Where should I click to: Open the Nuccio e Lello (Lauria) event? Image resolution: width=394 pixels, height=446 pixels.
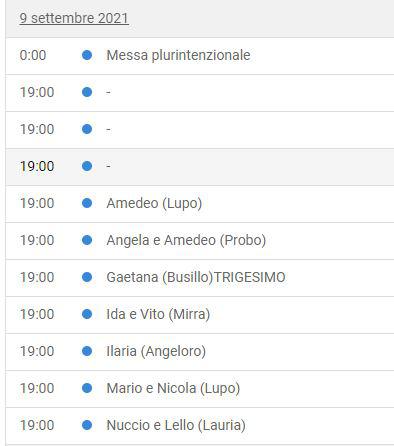[176, 425]
